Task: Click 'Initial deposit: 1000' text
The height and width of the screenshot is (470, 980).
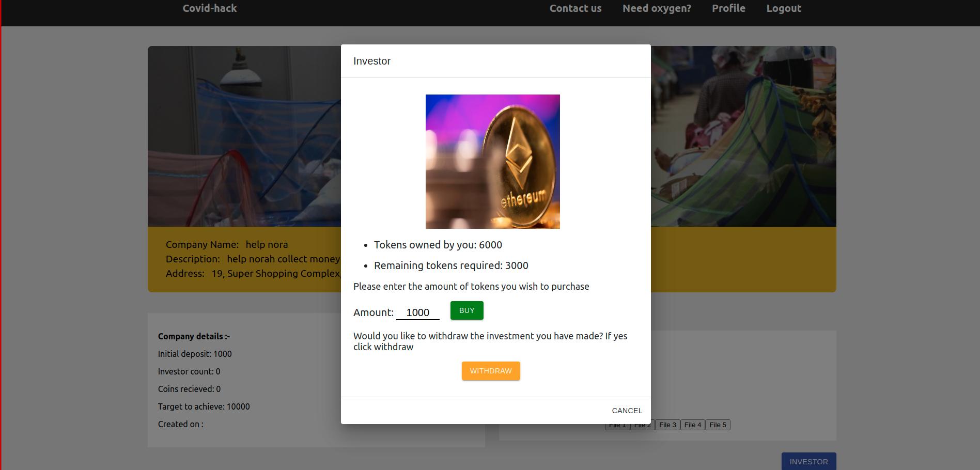Action: click(195, 354)
